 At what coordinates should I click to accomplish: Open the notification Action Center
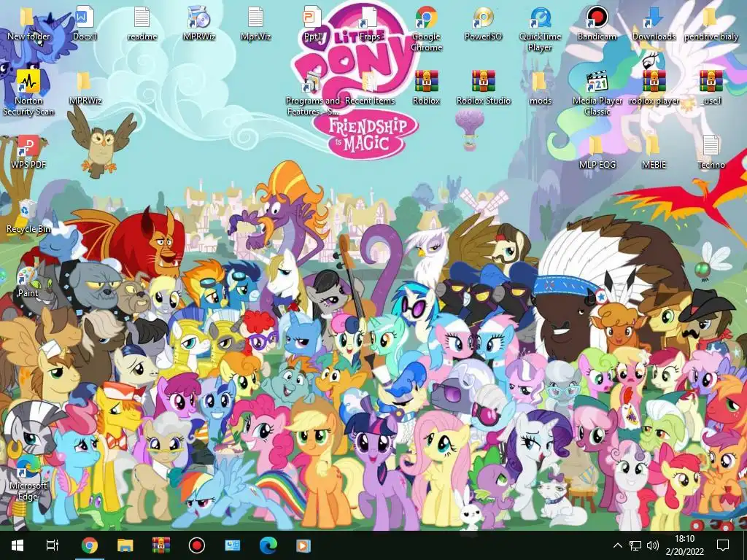723,545
